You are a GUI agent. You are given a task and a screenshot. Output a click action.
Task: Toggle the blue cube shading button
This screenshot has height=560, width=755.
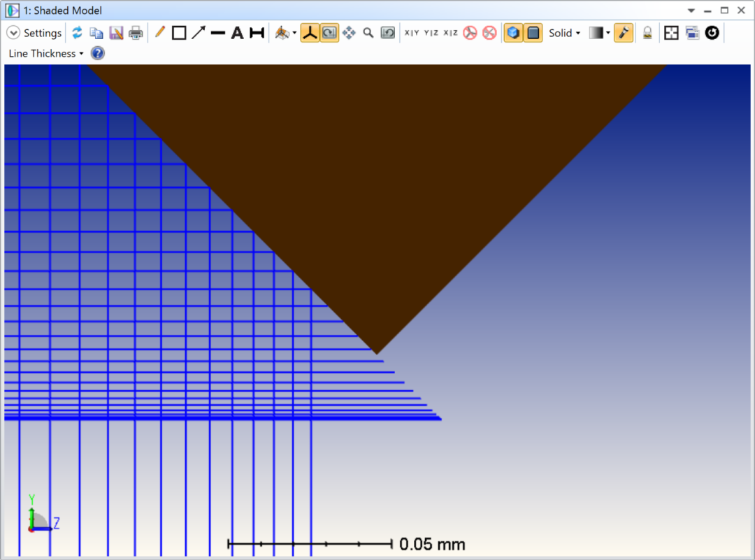[513, 33]
